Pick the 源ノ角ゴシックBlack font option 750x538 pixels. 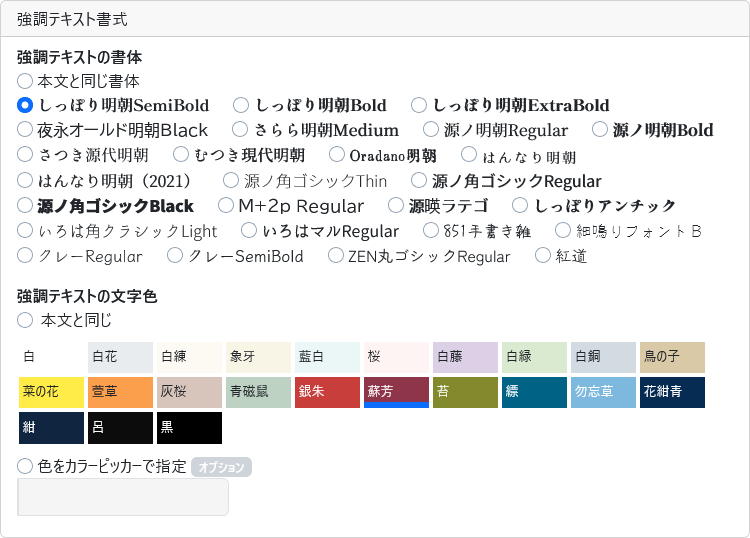[26, 206]
